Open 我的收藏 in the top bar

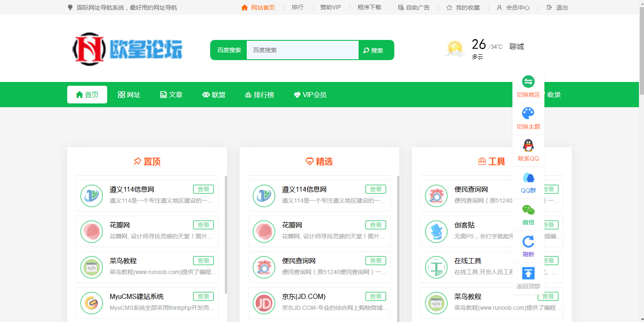pyautogui.click(x=463, y=8)
